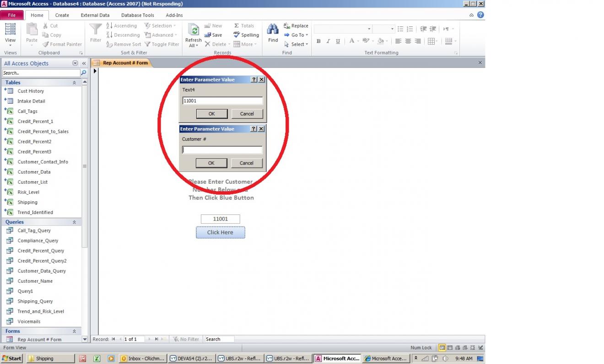Switch to the Create ribbon tab

click(x=62, y=15)
